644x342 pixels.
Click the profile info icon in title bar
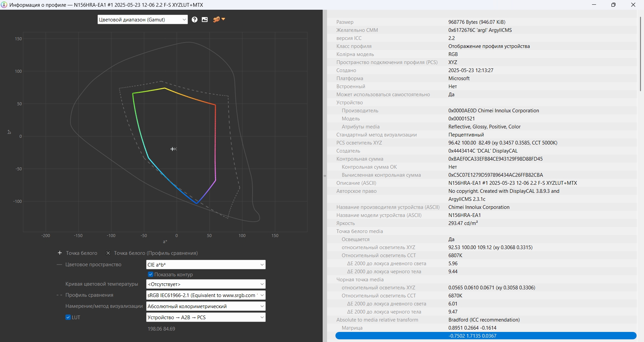(4, 5)
